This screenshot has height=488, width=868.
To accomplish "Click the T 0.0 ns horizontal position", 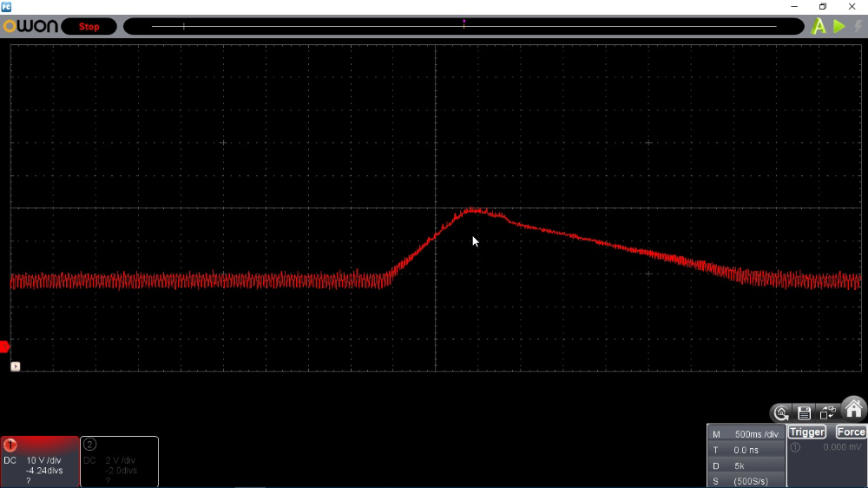I will 746,450.
